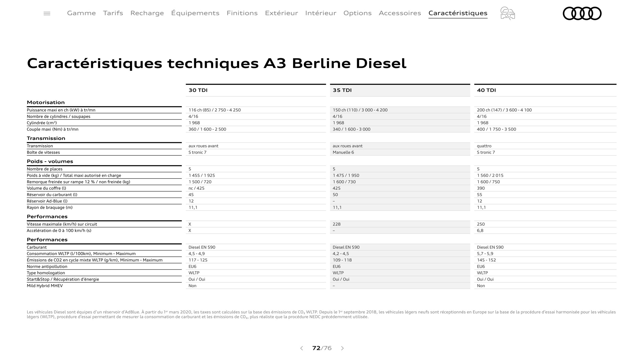The width and height of the screenshot is (644, 362).
Task: Click consumption value '4,2 - 4,5'
Action: pos(341,254)
